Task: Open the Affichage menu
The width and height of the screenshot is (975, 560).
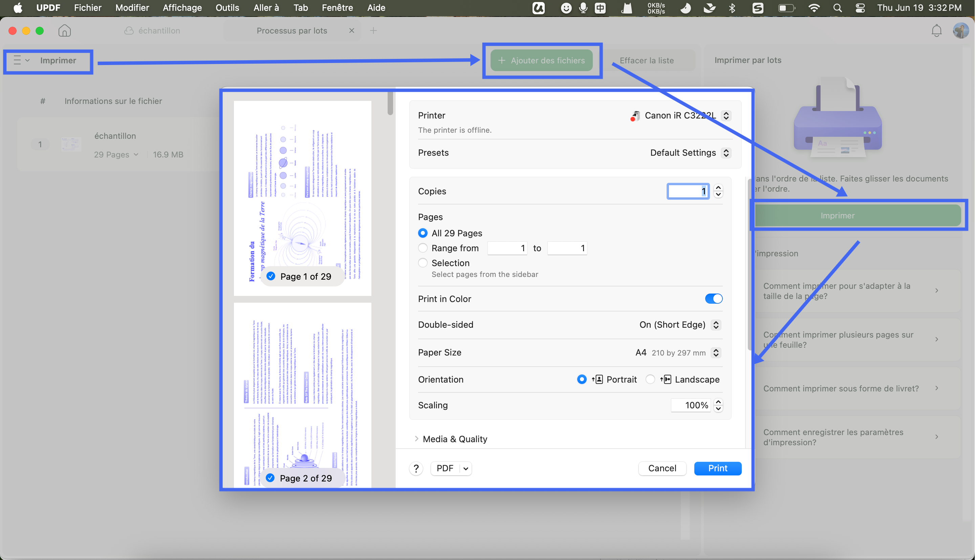Action: tap(182, 8)
